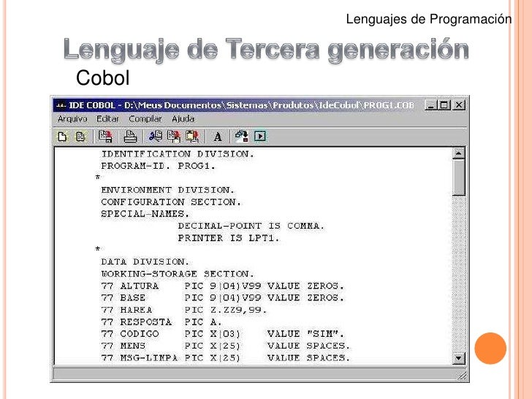Click the window resize grip in status bar
The height and width of the screenshot is (399, 532).
462,375
